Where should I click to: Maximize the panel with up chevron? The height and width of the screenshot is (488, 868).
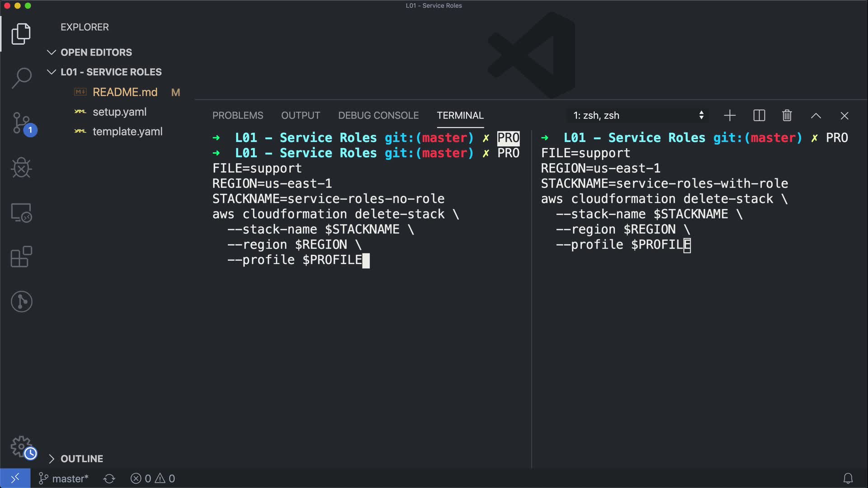pyautogui.click(x=816, y=116)
